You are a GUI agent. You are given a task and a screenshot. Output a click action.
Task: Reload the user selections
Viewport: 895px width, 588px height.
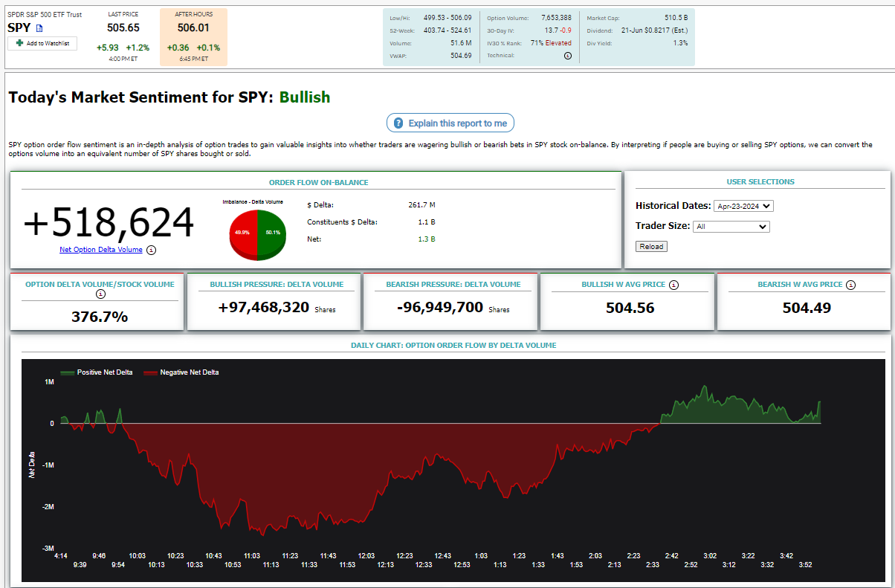[651, 247]
